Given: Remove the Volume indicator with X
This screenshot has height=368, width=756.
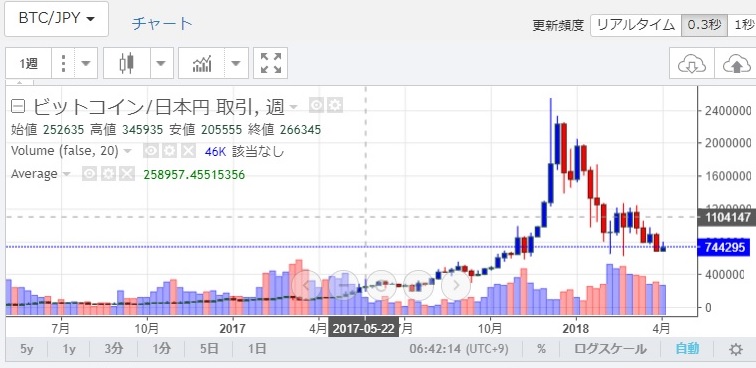Looking at the screenshot, I should 188,151.
